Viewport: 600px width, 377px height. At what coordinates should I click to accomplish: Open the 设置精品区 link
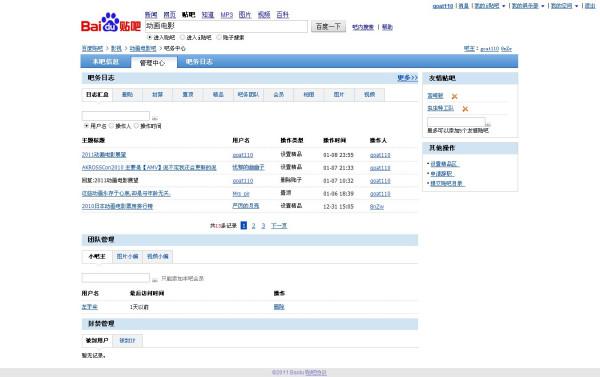[445, 164]
